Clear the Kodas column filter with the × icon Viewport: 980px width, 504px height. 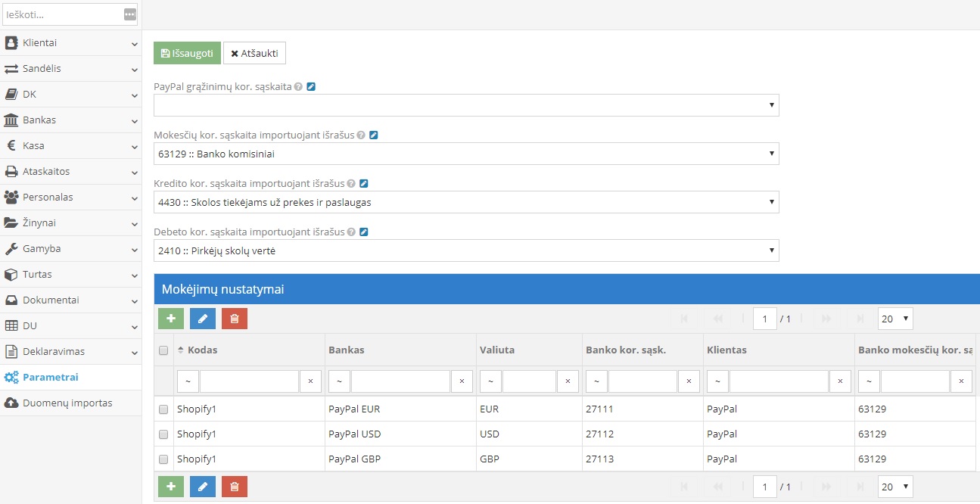click(310, 381)
